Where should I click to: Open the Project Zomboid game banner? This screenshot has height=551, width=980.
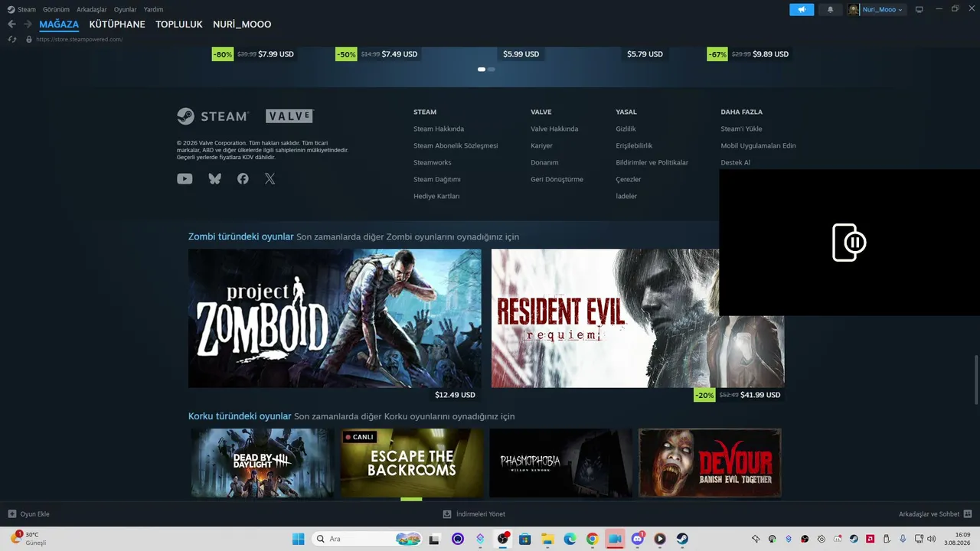335,318
